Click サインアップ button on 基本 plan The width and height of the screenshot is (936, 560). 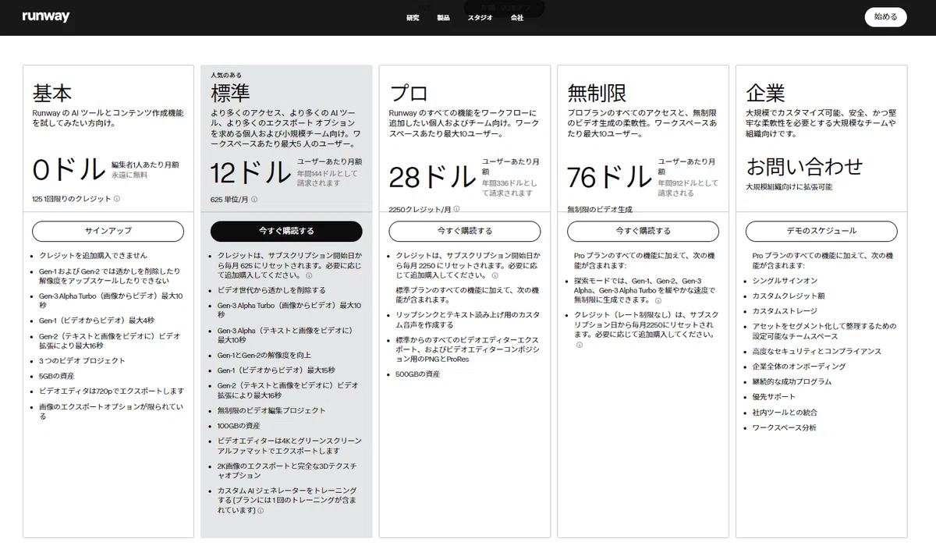coord(108,231)
